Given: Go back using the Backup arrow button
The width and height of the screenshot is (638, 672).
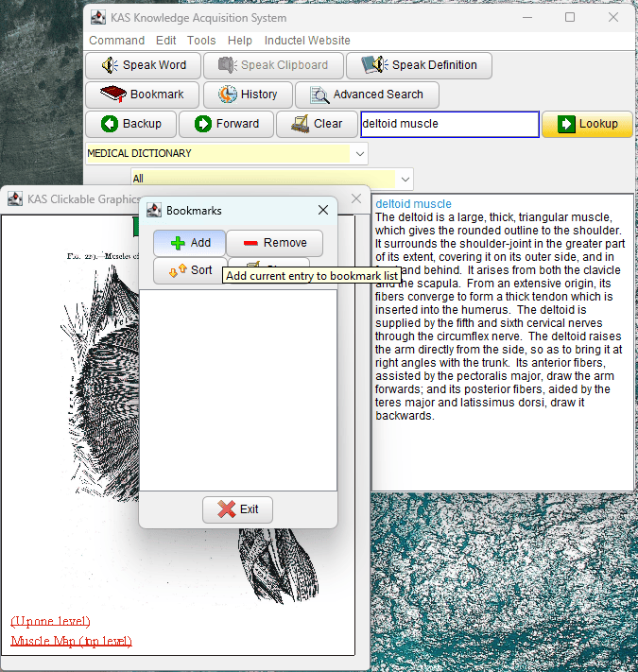Looking at the screenshot, I should point(130,124).
